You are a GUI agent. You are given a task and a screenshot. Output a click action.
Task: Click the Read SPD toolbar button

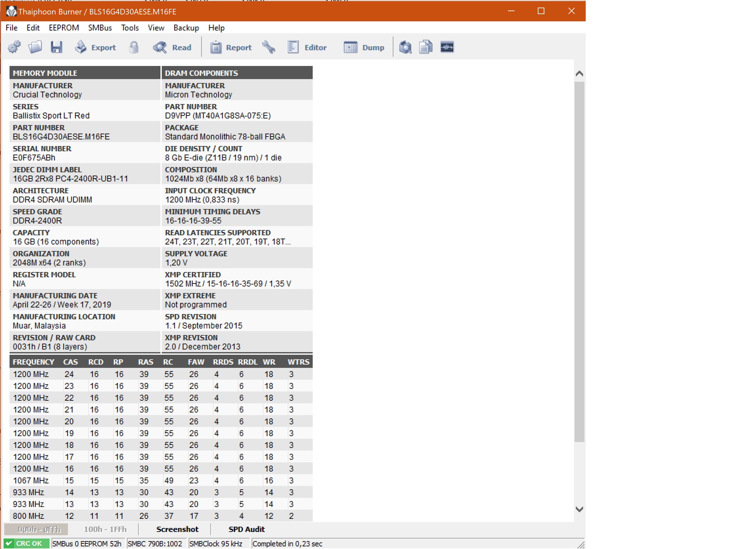coord(172,47)
